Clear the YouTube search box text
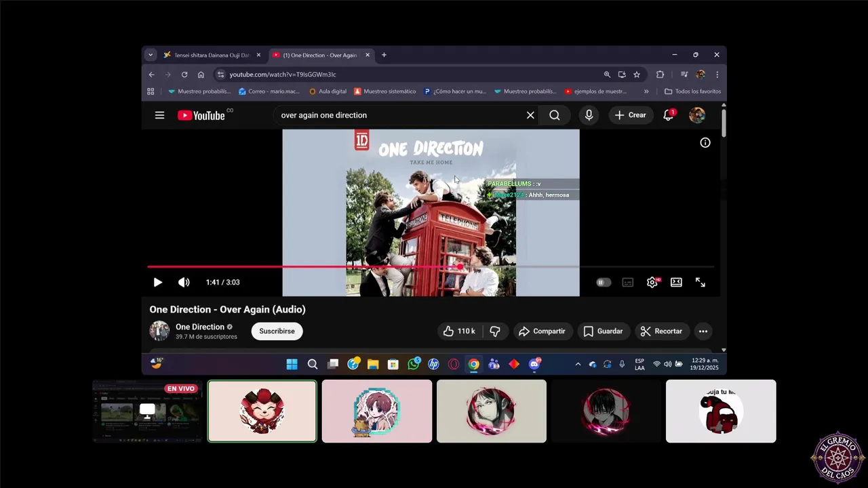This screenshot has height=488, width=868. tap(530, 115)
